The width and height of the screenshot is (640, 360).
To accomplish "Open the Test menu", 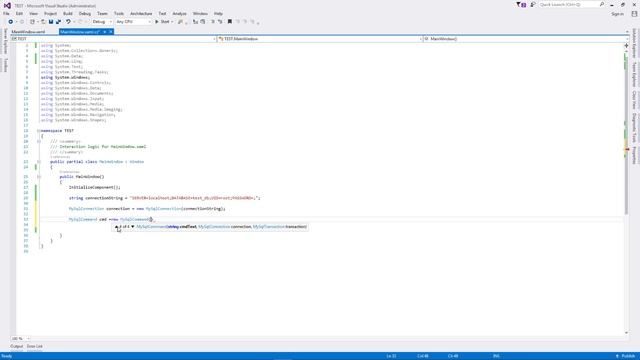I will click(162, 13).
